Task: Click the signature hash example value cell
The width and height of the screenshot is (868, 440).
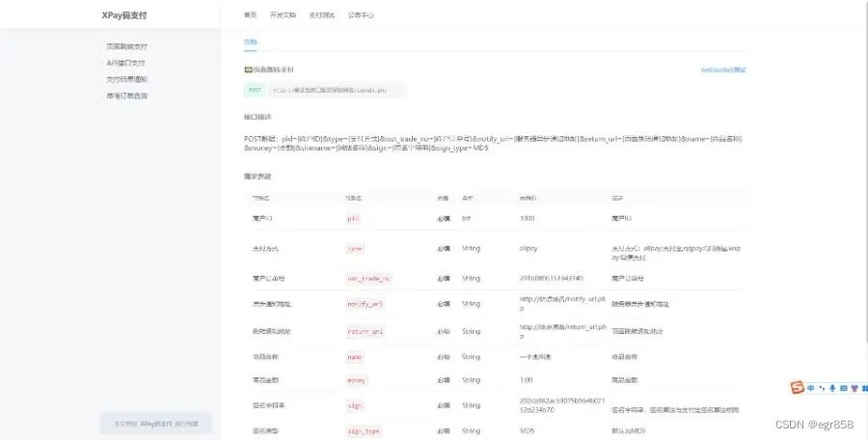Action: [562, 405]
